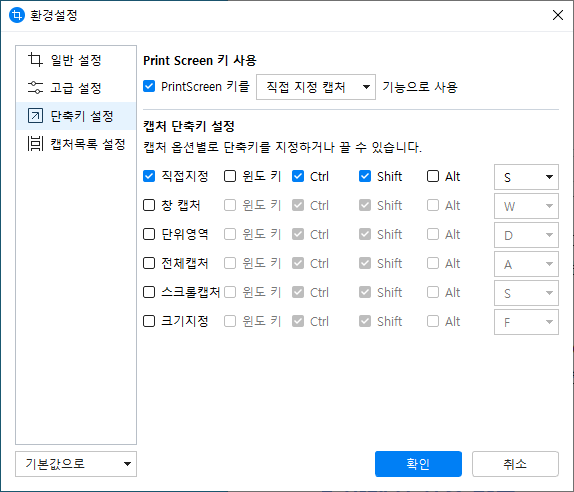Click the greyed Shift checkbox in 단위영역 row

(365, 234)
